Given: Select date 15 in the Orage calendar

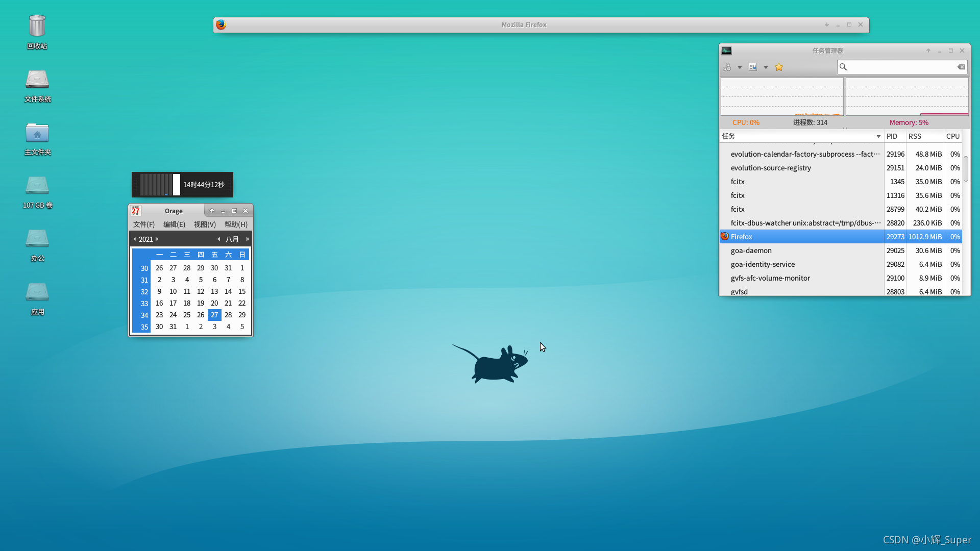Looking at the screenshot, I should pyautogui.click(x=242, y=291).
